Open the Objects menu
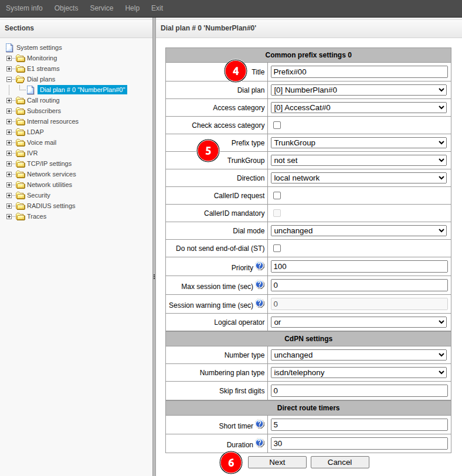This screenshot has width=462, height=476. (66, 8)
